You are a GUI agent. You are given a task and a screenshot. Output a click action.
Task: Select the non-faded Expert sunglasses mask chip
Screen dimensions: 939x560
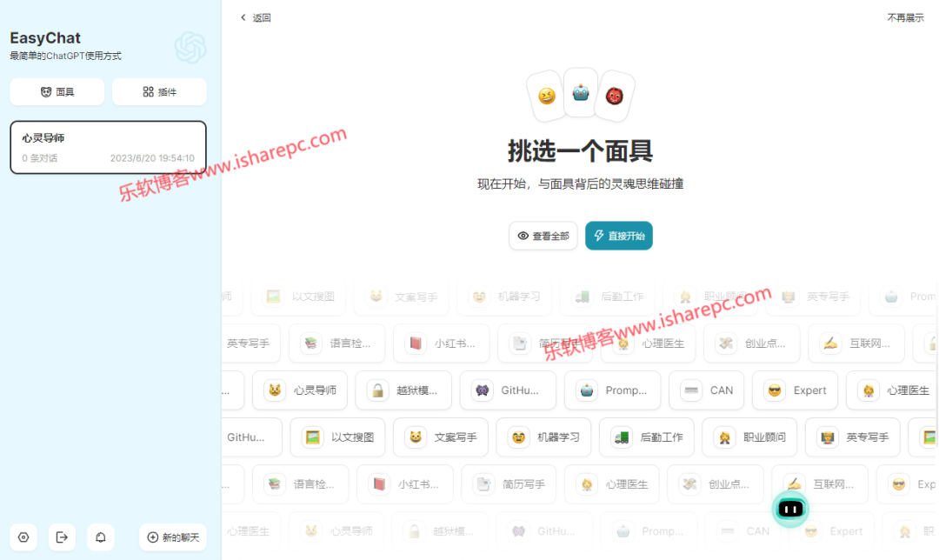796,390
